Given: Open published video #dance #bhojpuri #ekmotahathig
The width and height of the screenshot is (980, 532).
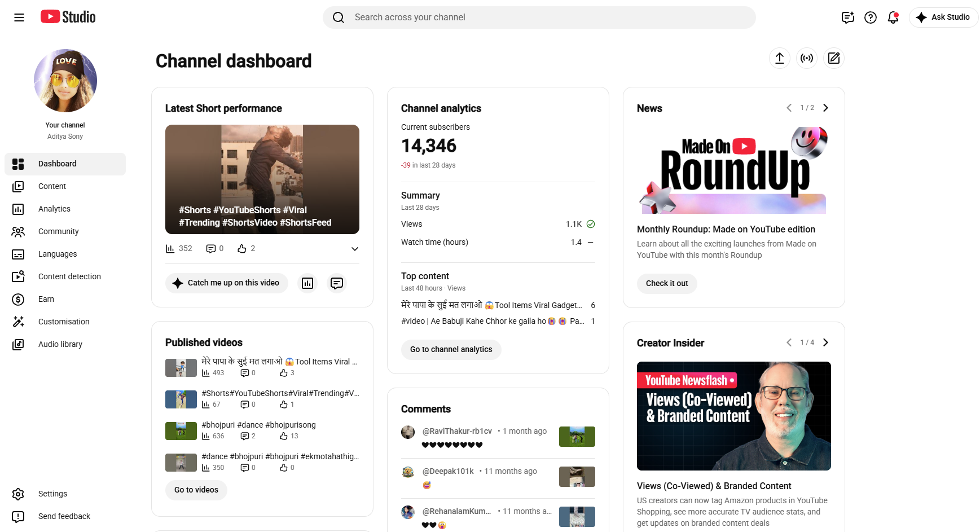Looking at the screenshot, I should coord(280,456).
